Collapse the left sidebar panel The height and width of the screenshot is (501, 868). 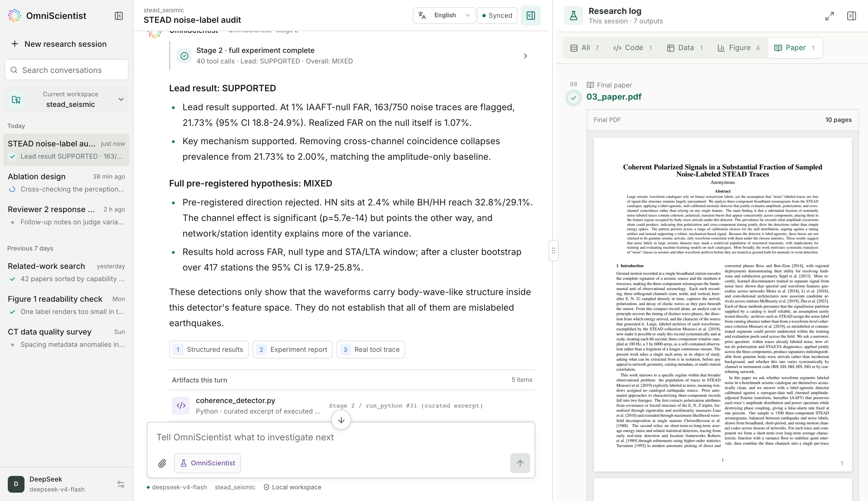[x=119, y=16]
